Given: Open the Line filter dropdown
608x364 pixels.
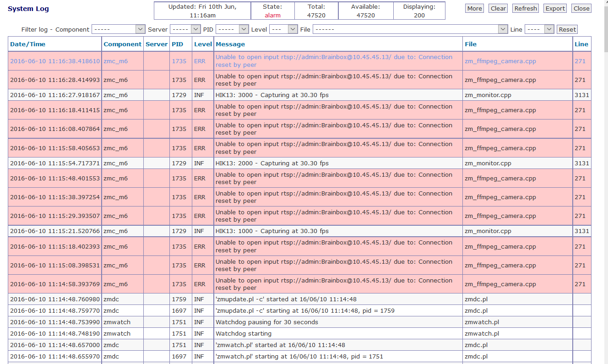Looking at the screenshot, I should click(x=539, y=29).
